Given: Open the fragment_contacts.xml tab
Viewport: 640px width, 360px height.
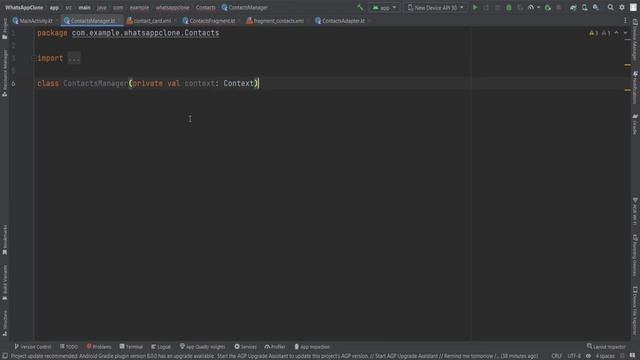Looking at the screenshot, I should 277,20.
